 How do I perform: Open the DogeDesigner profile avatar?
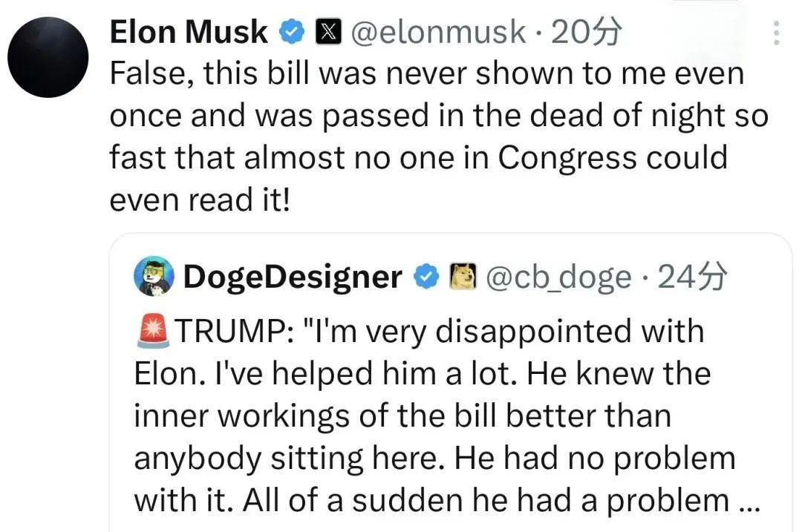[154, 276]
